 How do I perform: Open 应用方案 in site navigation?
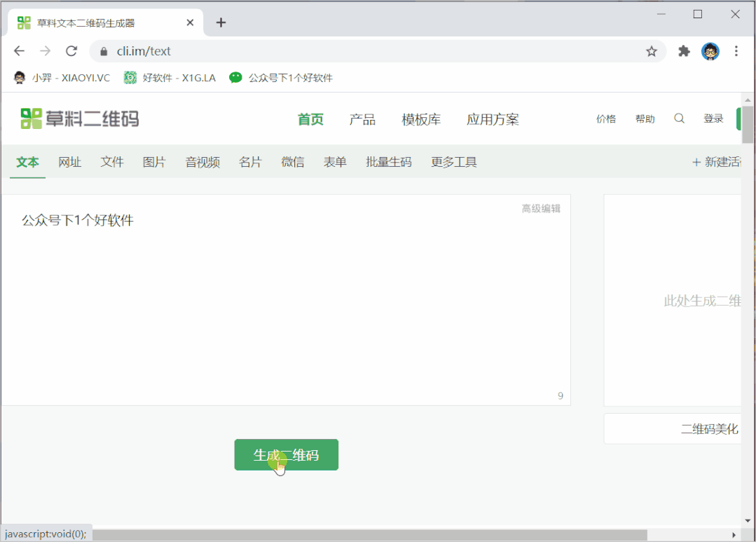(x=493, y=119)
